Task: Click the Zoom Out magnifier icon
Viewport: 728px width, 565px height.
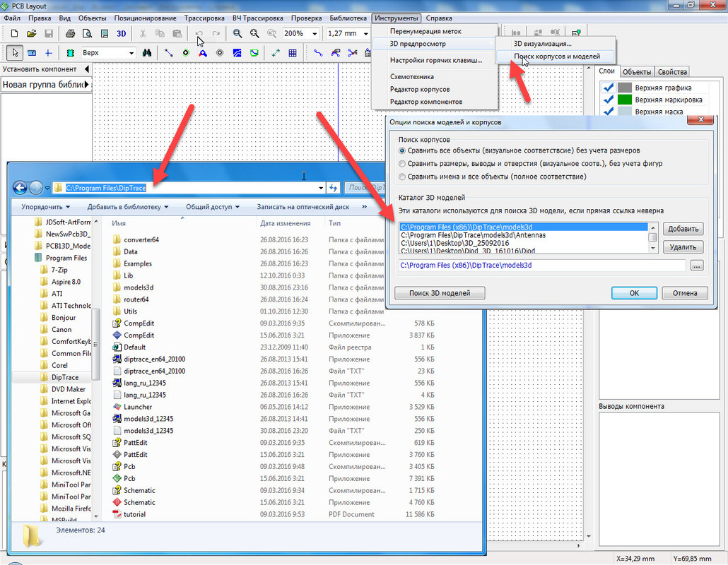Action: click(x=254, y=33)
